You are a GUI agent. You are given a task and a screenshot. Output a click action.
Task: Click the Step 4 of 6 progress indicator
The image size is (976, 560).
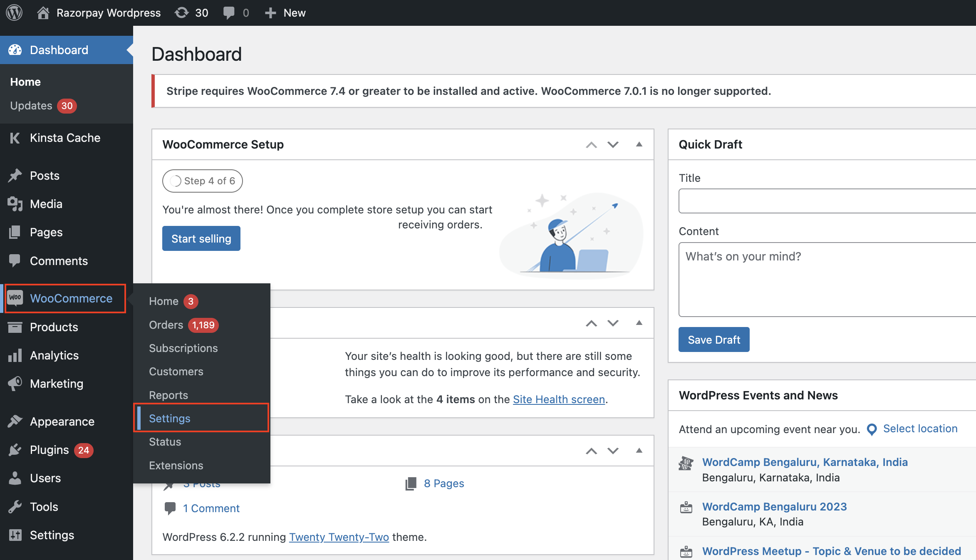coord(203,181)
